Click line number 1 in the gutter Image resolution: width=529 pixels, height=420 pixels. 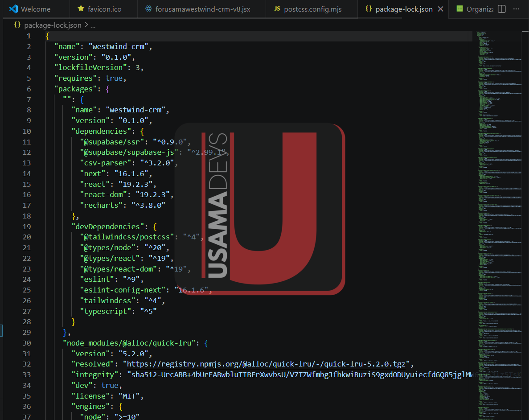click(x=29, y=36)
